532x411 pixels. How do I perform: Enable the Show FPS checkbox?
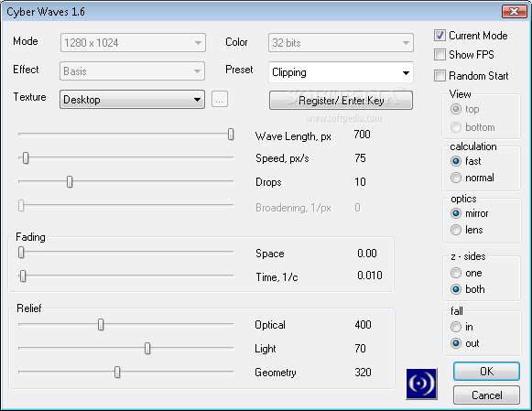coord(440,55)
